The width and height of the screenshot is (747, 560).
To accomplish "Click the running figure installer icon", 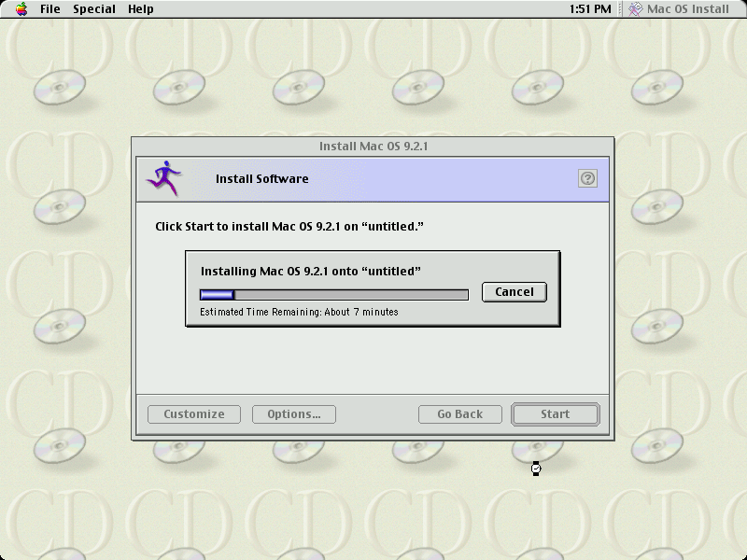I will click(x=164, y=177).
